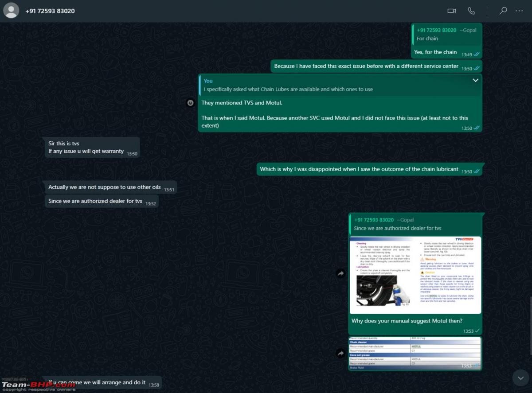Open the recommended manufacturer table image
This screenshot has height=393, width=532.
(x=415, y=353)
